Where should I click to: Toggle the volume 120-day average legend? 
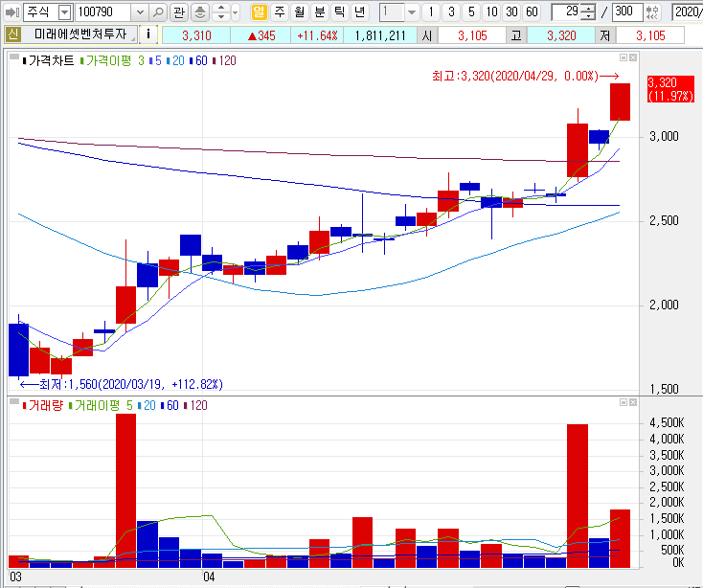[195, 405]
